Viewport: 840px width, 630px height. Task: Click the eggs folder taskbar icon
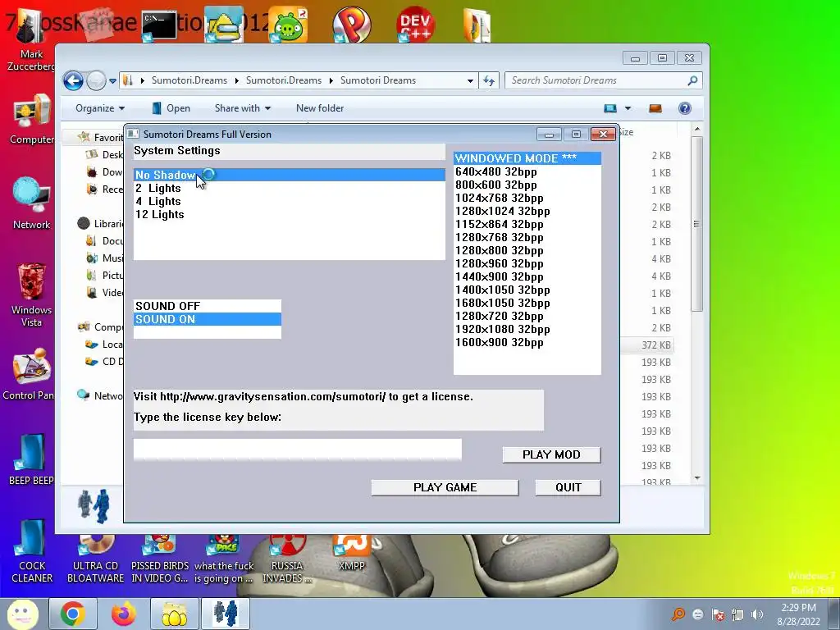click(174, 614)
